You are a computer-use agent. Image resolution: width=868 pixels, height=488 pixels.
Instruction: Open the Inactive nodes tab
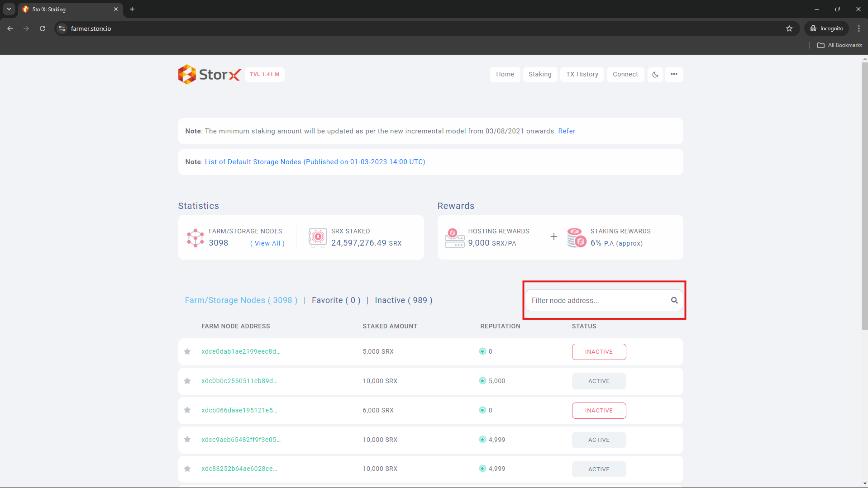tap(403, 300)
